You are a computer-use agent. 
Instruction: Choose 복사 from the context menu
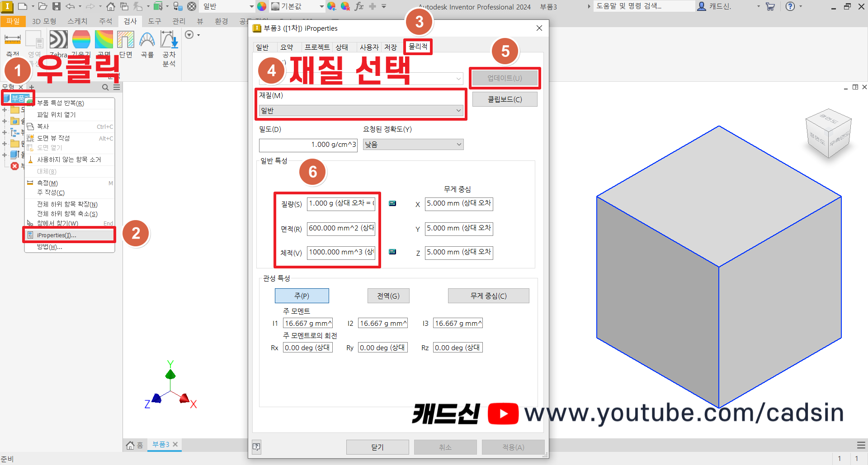pyautogui.click(x=70, y=127)
